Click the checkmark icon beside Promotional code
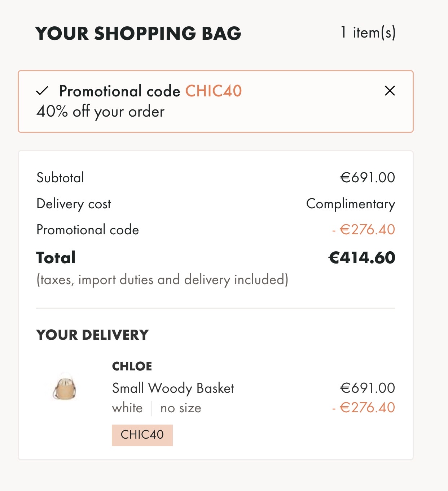 [42, 91]
